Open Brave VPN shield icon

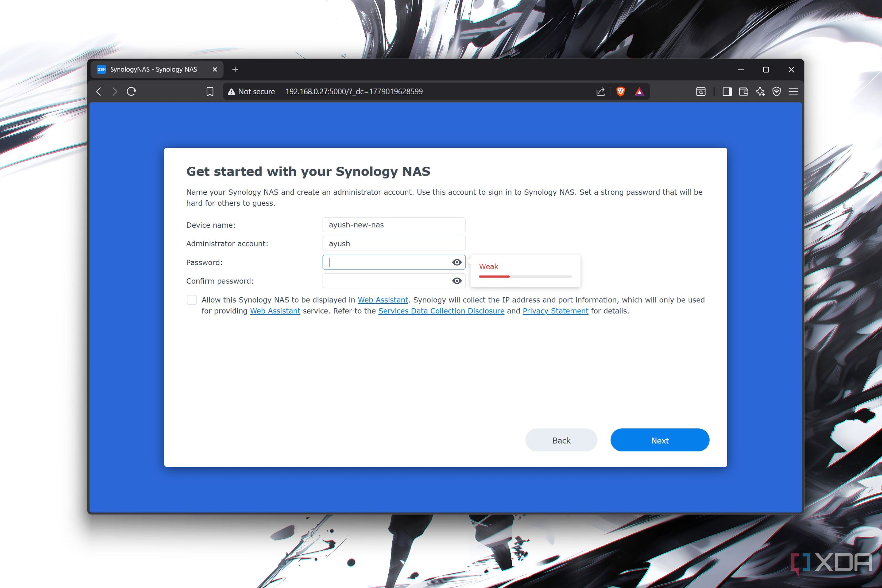pyautogui.click(x=777, y=91)
